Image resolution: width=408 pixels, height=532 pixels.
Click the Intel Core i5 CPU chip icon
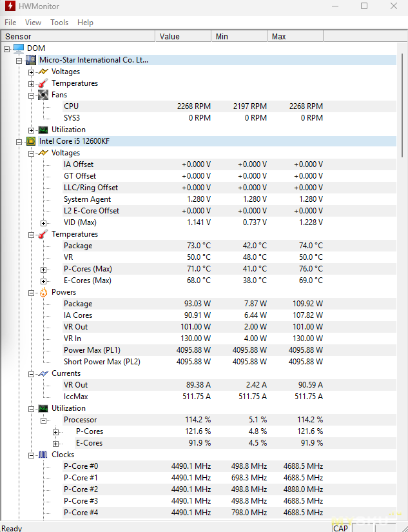click(30, 141)
